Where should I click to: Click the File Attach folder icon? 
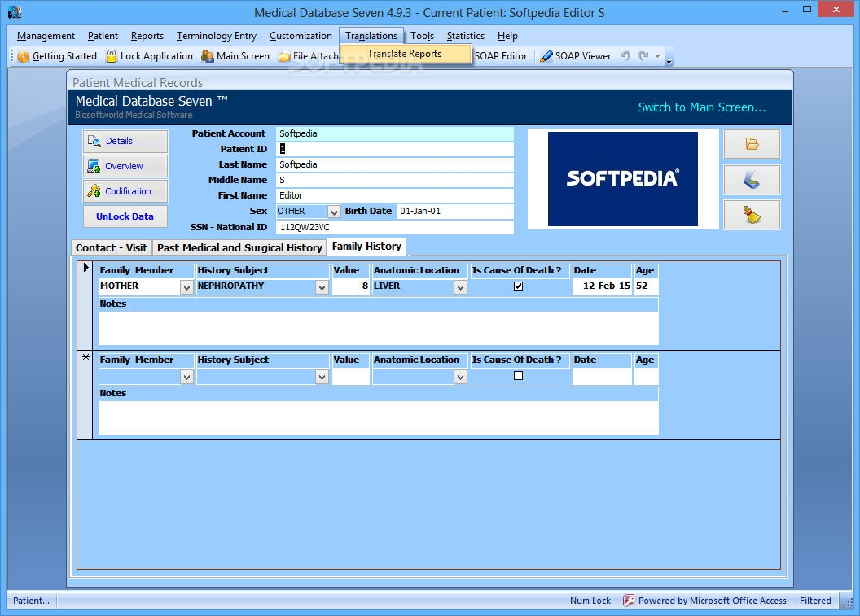[x=284, y=56]
